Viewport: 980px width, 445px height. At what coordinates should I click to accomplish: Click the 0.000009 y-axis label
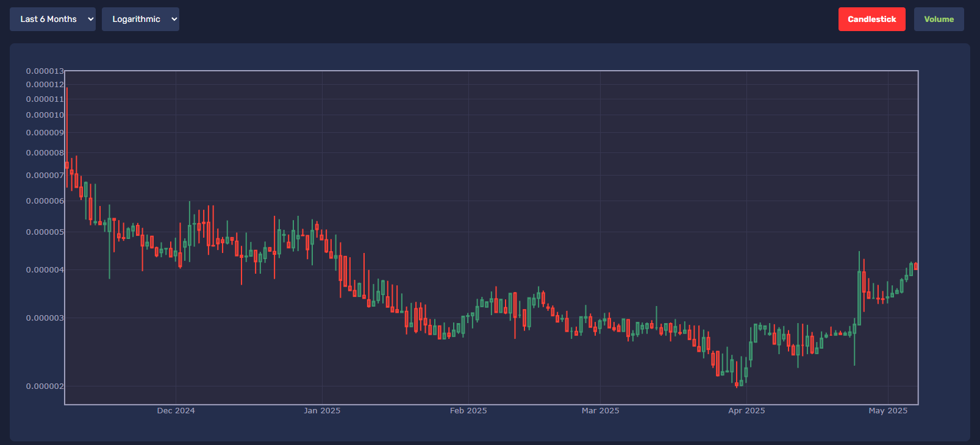click(x=45, y=133)
